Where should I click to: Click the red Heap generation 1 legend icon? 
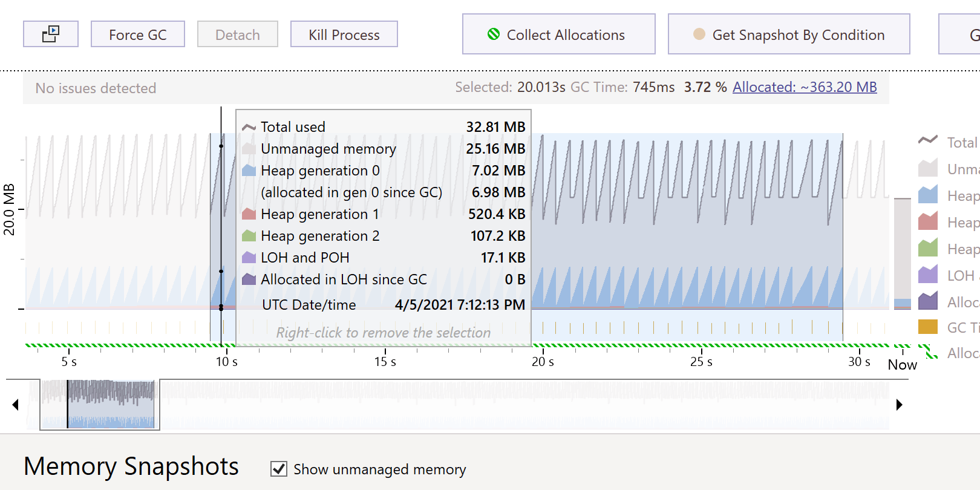coord(928,222)
